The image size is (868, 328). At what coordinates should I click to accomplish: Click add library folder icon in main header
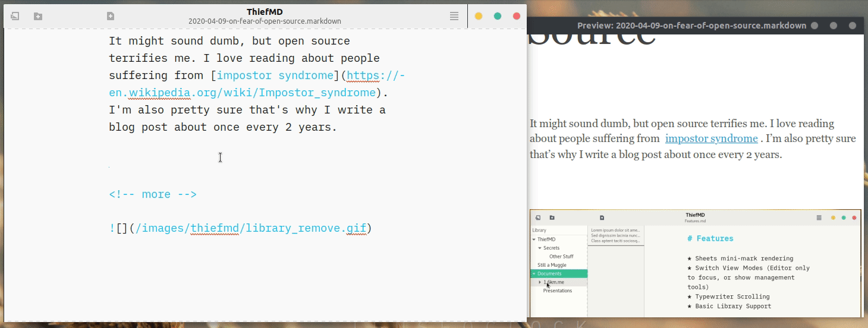click(x=38, y=16)
